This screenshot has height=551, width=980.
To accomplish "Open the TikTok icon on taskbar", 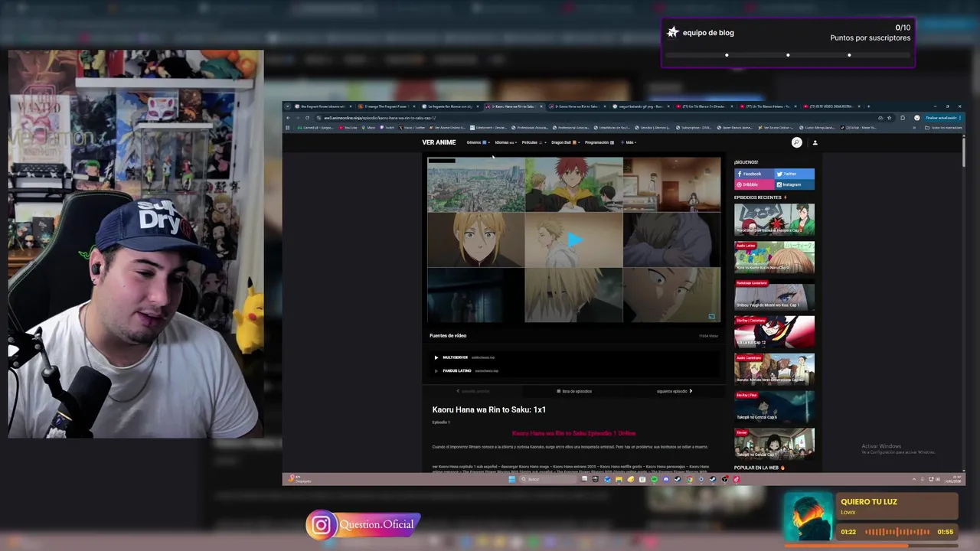I will point(736,479).
